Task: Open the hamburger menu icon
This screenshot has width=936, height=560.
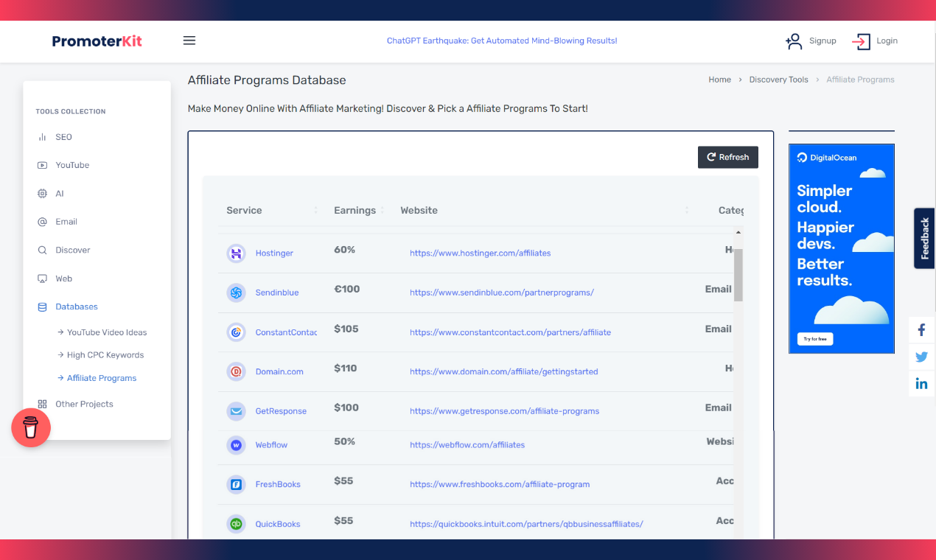Action: click(x=189, y=41)
